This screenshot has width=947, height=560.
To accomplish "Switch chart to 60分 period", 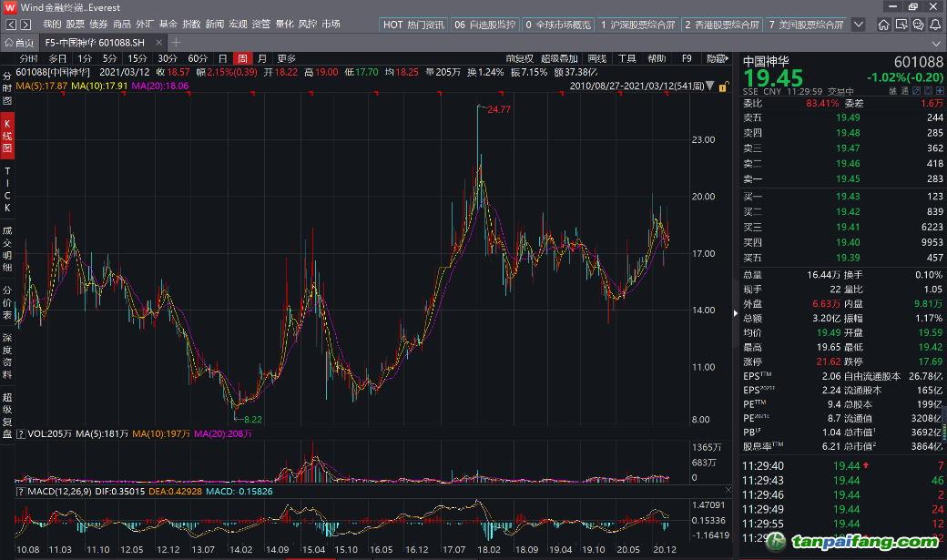I will (198, 58).
